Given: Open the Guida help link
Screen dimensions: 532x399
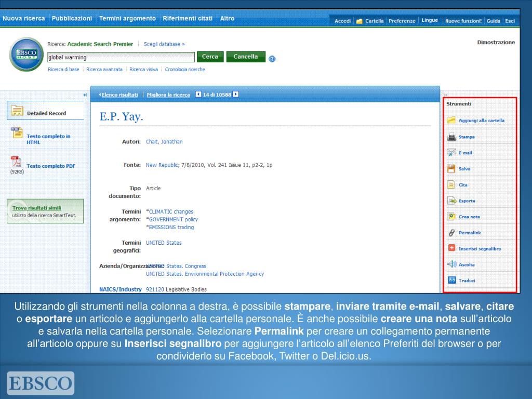Looking at the screenshot, I should coord(494,21).
